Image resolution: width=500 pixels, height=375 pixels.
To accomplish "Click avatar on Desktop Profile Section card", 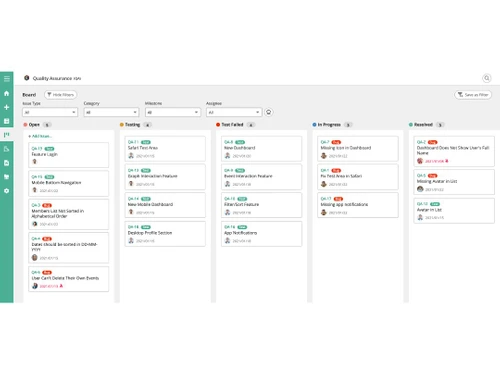I will pos(131,240).
